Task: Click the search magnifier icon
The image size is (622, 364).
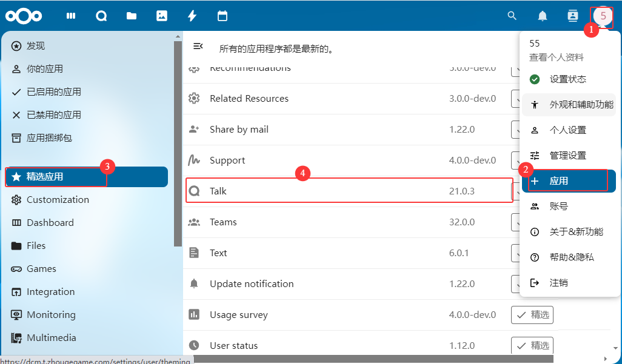Action: click(512, 16)
